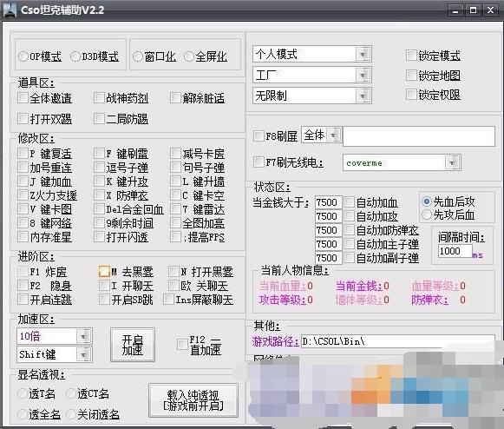Choose the 透全名 option
This screenshot has width=504, height=429.
(x=23, y=414)
